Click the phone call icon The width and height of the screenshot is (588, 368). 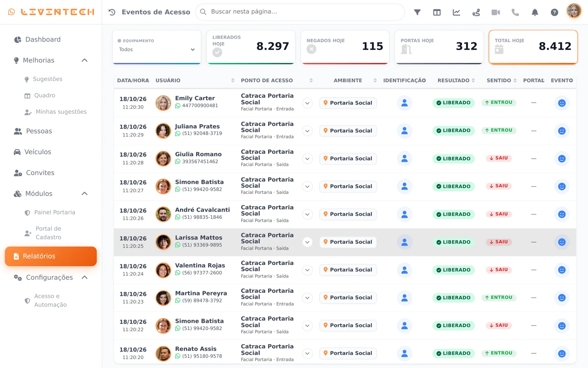pyautogui.click(x=515, y=12)
